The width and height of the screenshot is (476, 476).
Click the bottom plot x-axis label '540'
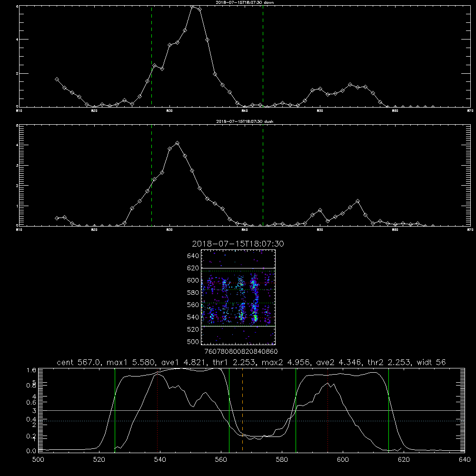[x=160, y=460]
